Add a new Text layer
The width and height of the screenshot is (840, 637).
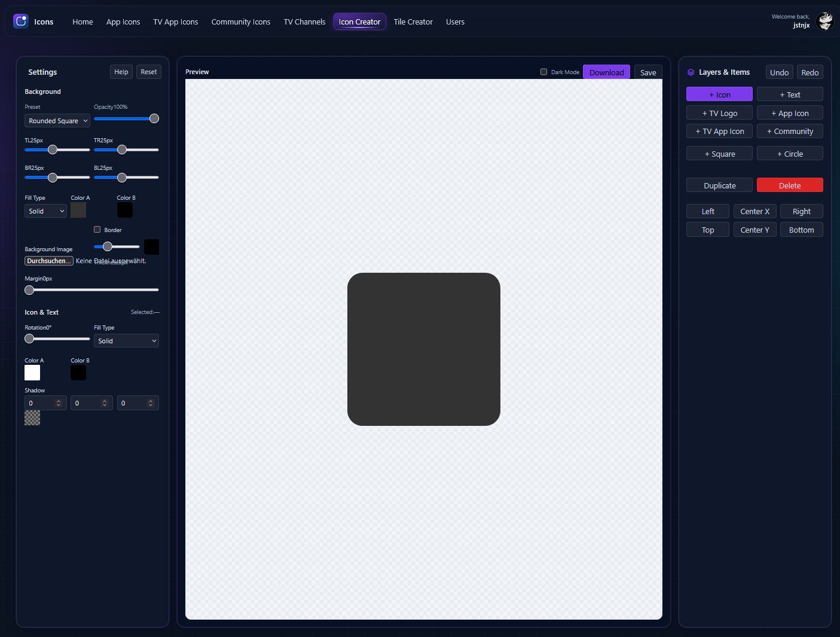click(790, 95)
